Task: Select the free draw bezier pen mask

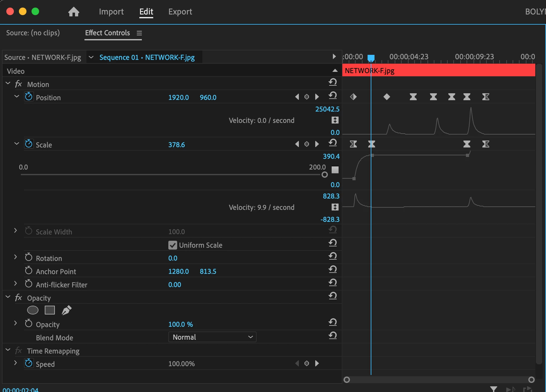Action: pyautogui.click(x=67, y=310)
